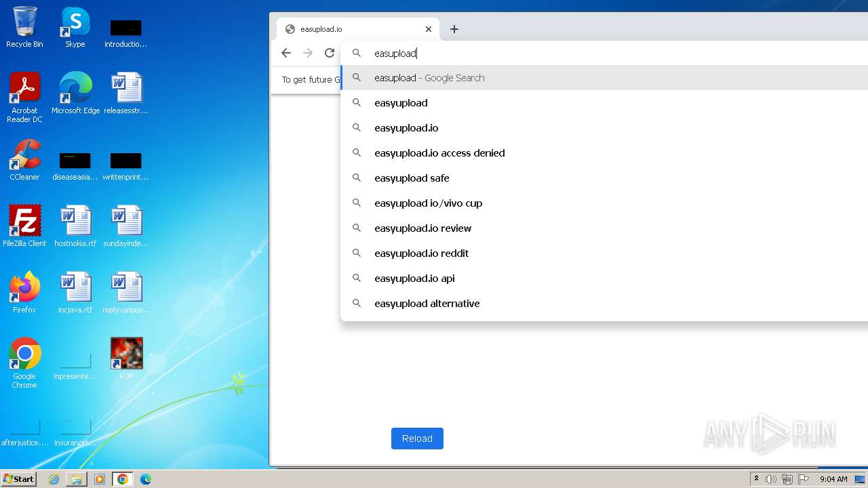Select 'easyupload io/vivo cup' suggestion
This screenshot has height=488, width=868.
tap(604, 203)
